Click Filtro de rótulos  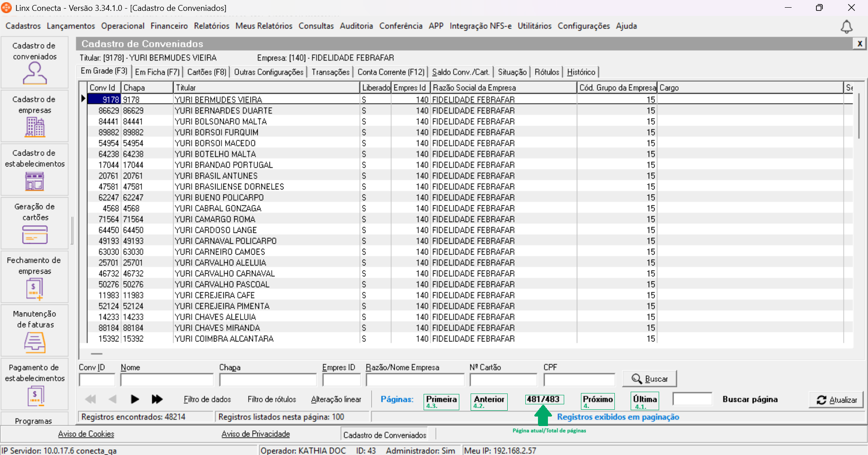click(272, 399)
